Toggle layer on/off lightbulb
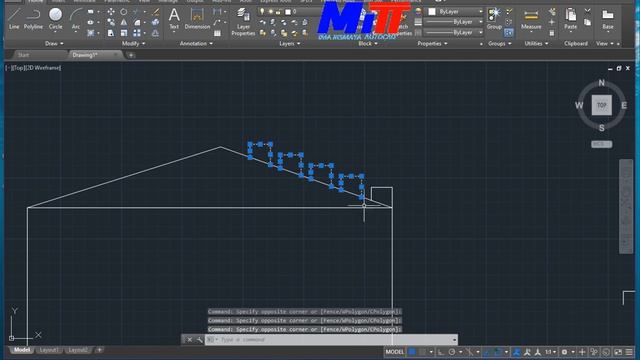The width and height of the screenshot is (640, 360). tap(262, 11)
